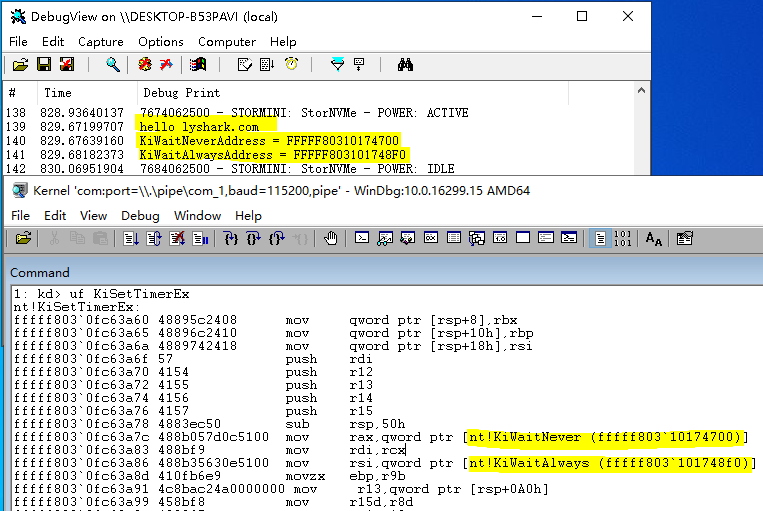This screenshot has width=763, height=511.
Task: Click the magnifier Capture toggle icon in DebugView
Action: (113, 64)
